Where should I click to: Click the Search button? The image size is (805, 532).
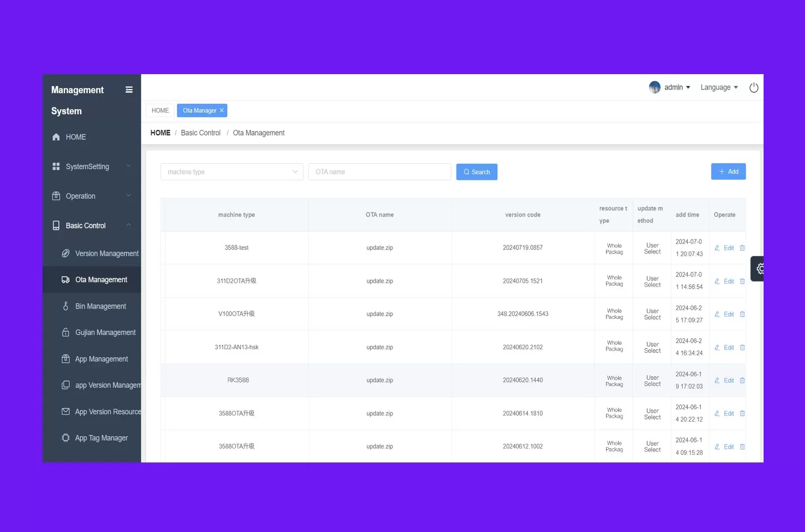pos(477,172)
